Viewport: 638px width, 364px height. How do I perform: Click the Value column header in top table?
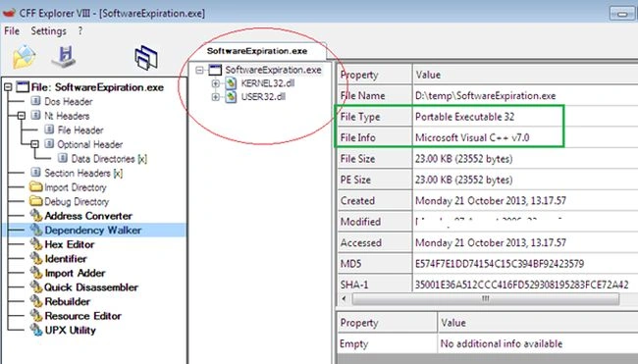pyautogui.click(x=525, y=75)
